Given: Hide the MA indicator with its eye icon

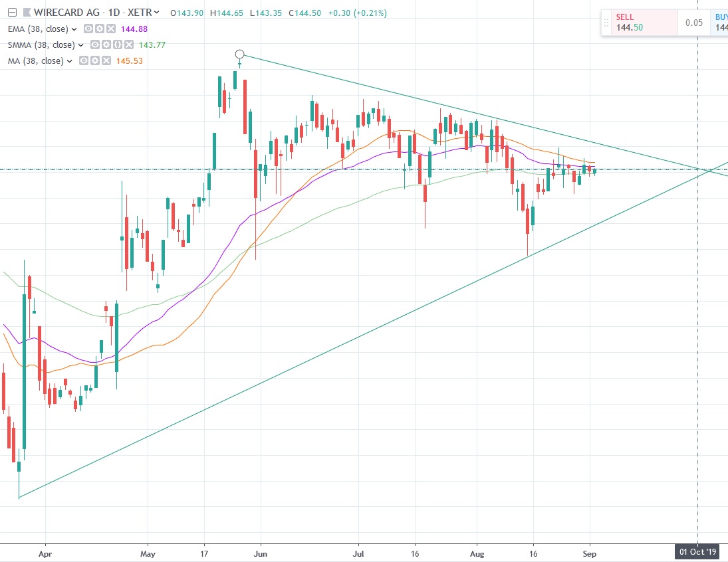Looking at the screenshot, I should pyautogui.click(x=82, y=60).
